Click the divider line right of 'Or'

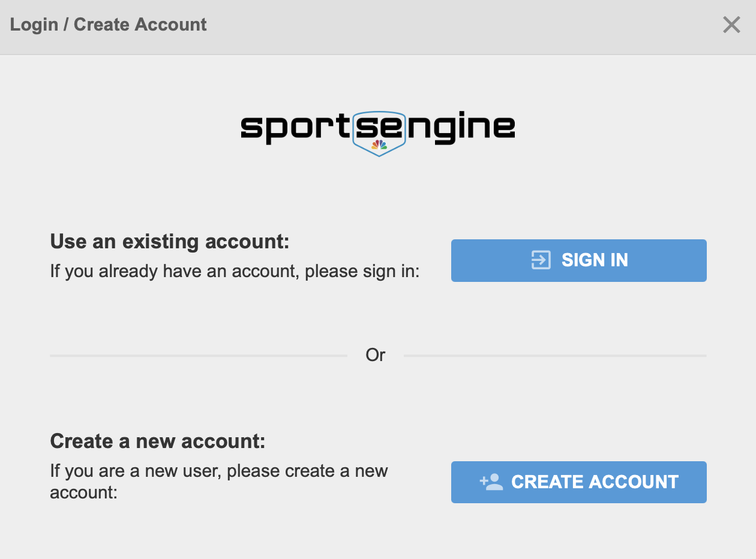[x=555, y=356]
